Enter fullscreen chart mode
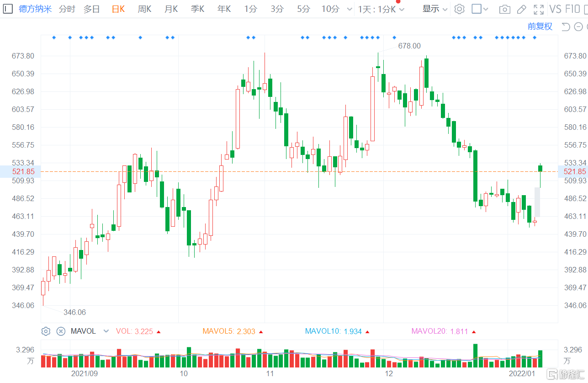 coord(539,9)
